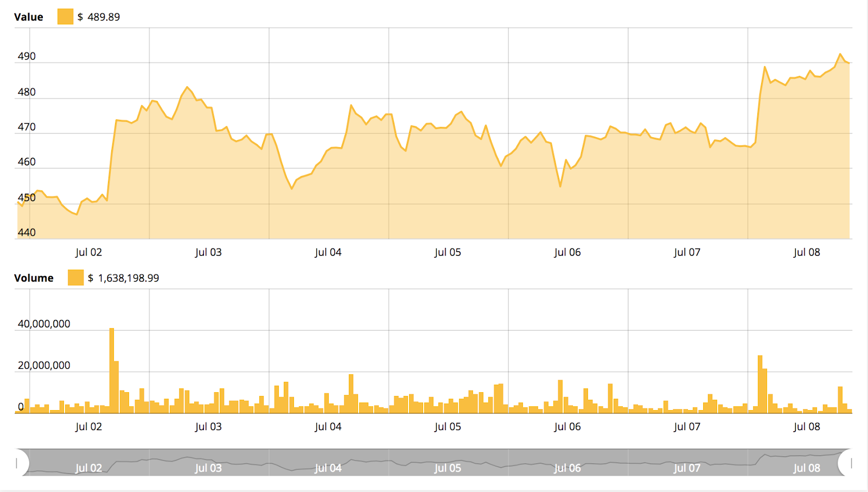Click Jul 05 on the price chart axis
This screenshot has width=868, height=492.
[448, 252]
